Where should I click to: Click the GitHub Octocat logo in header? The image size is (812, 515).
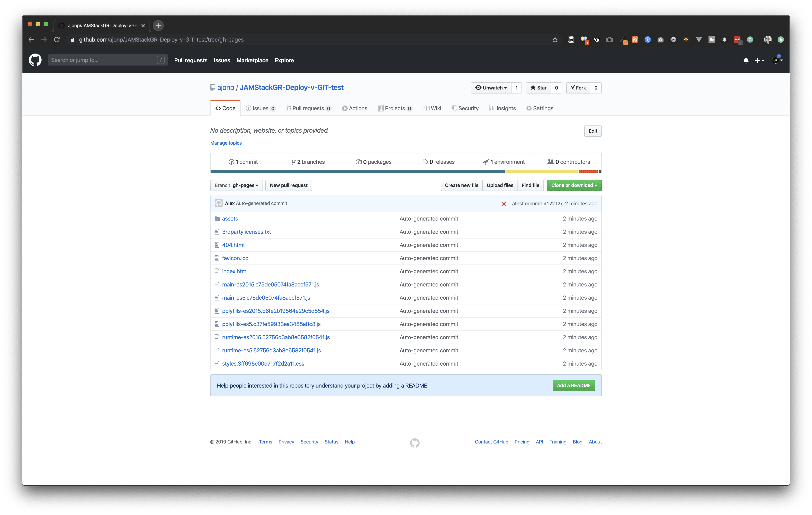point(35,60)
